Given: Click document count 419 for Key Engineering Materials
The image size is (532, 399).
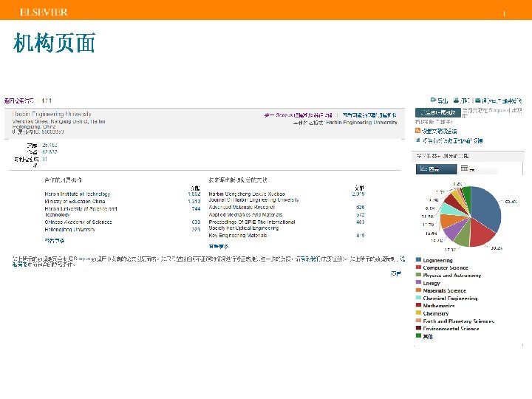Looking at the screenshot, I should pyautogui.click(x=361, y=236).
